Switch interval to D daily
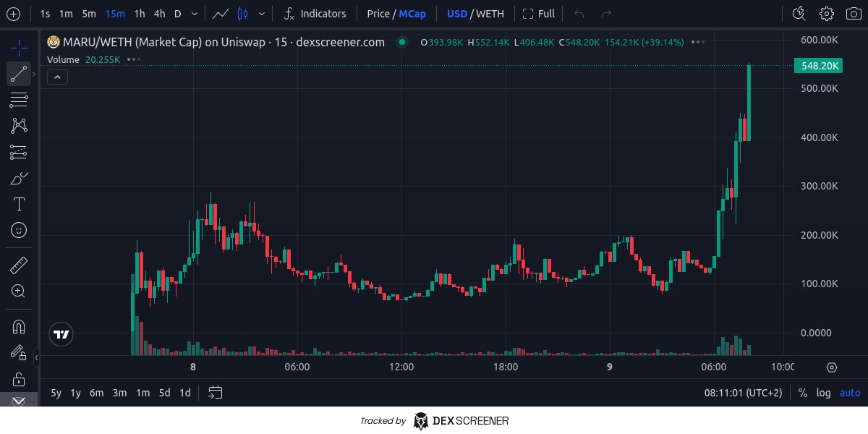Image resolution: width=868 pixels, height=434 pixels. click(x=177, y=13)
